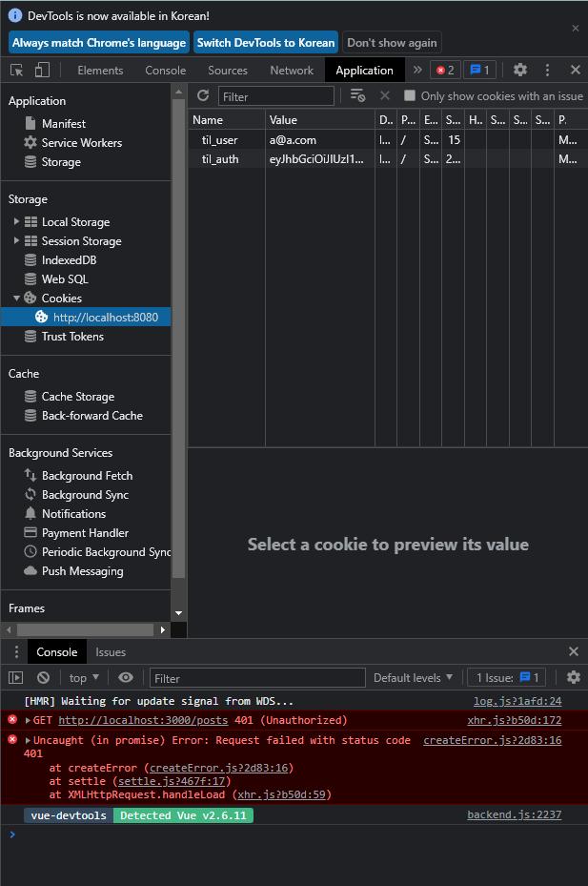Open the console drawer three-dot menu
Screen dimensions: 588x886
pyautogui.click(x=16, y=651)
